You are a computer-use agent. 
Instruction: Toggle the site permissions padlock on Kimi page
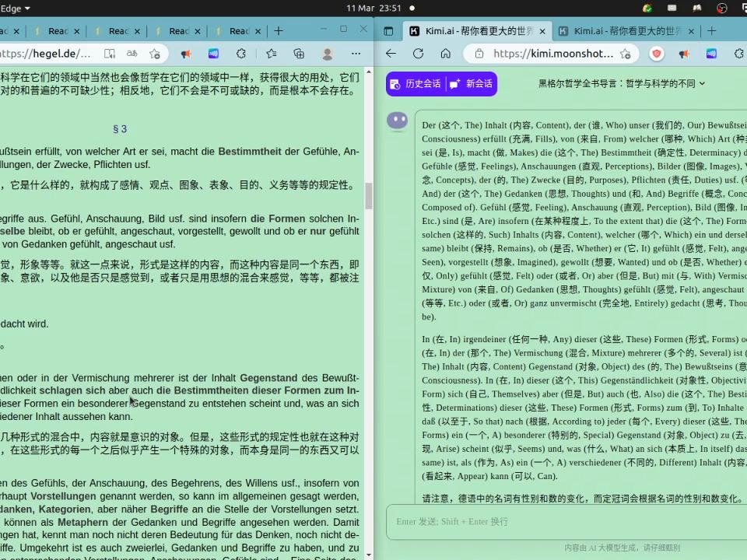coord(479,54)
